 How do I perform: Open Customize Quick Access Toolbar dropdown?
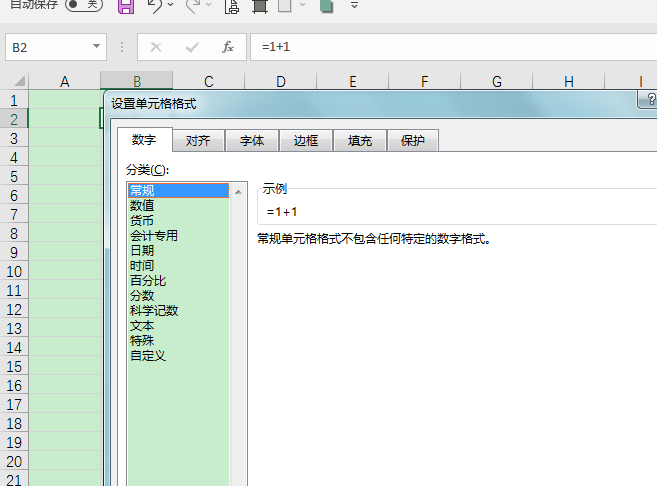354,5
